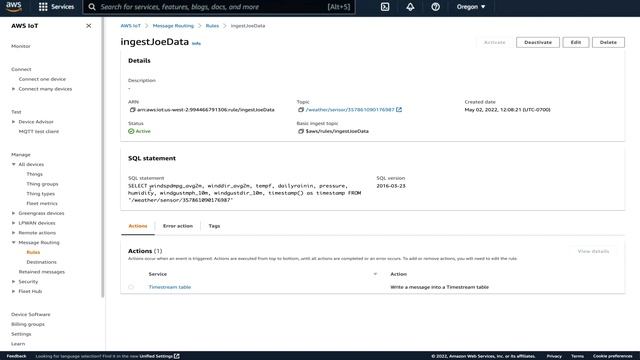Screen dimensions: 640x360
Task: Click the View details button
Action: click(x=593, y=251)
